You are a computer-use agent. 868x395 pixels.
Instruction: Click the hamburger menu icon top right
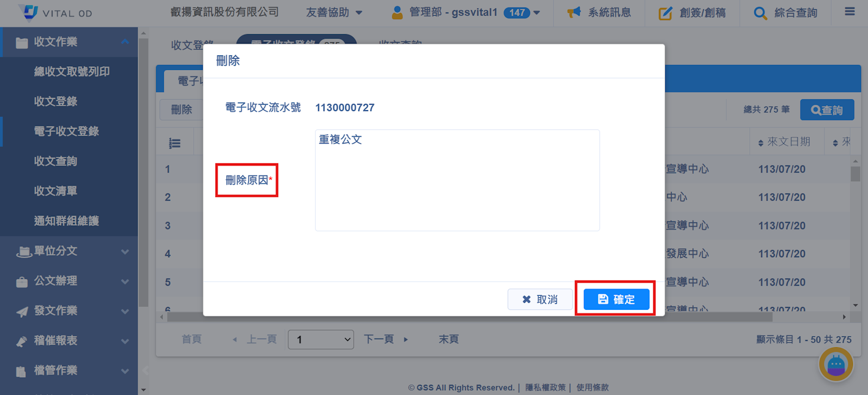(849, 12)
